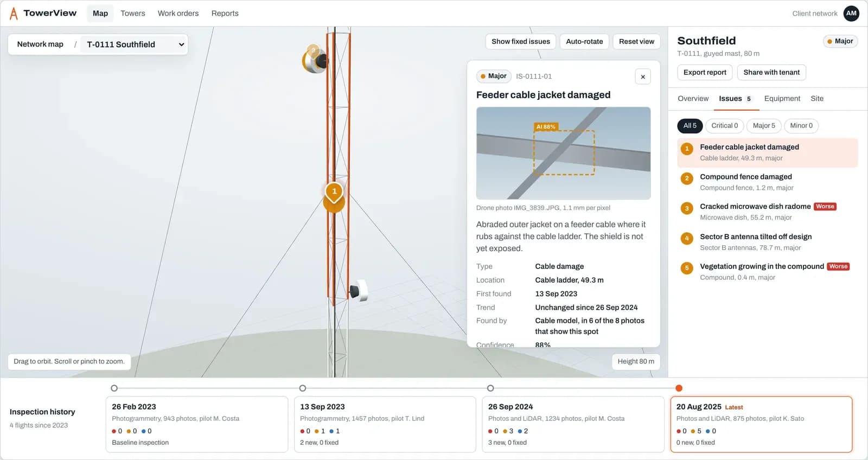Viewport: 868px width, 460px height.
Task: Click Share with tenant button
Action: pyautogui.click(x=771, y=72)
